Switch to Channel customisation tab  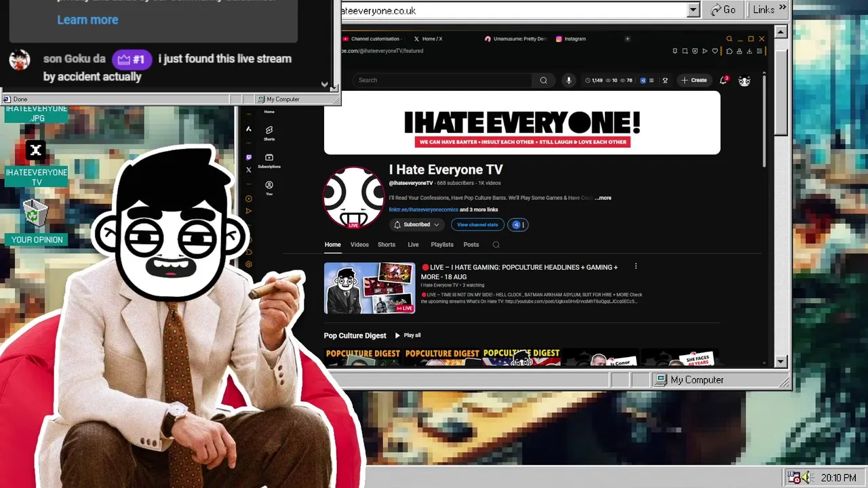[371, 39]
